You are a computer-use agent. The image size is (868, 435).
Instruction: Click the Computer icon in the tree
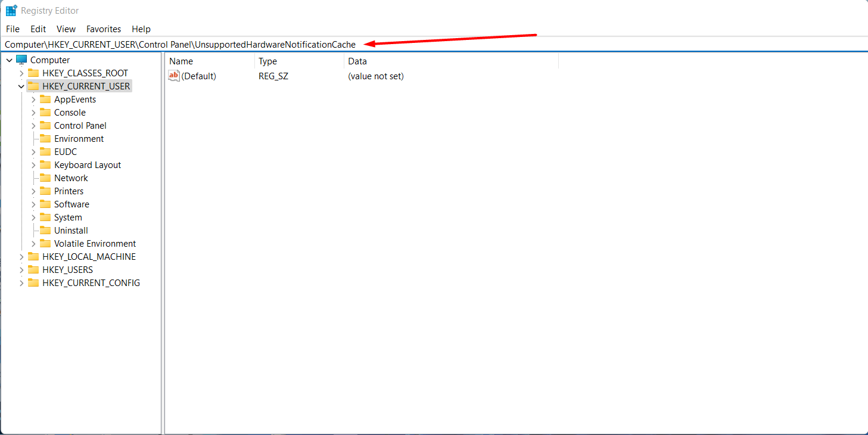coord(21,60)
